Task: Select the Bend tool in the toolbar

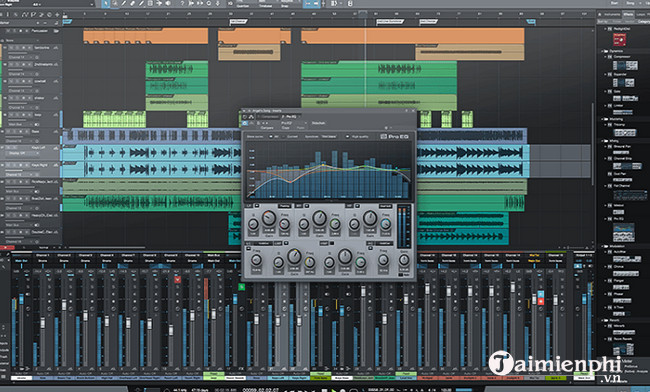Action: tap(159, 3)
